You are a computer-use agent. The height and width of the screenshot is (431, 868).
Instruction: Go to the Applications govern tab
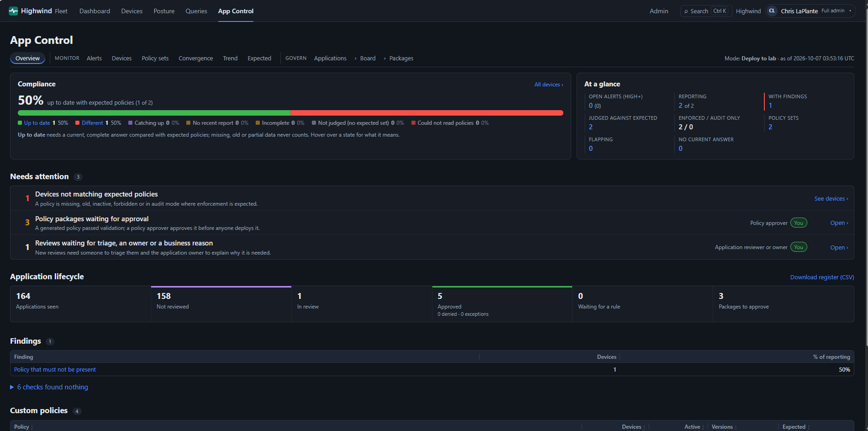tap(330, 58)
